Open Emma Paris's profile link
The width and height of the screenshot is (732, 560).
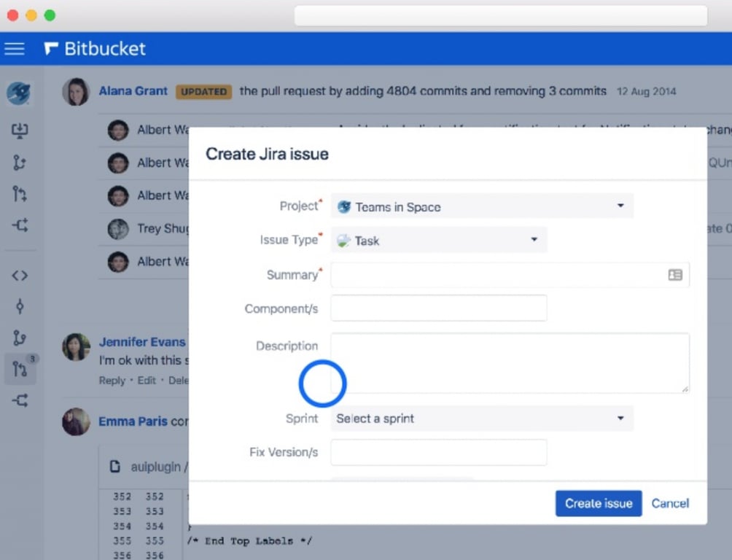tap(133, 421)
